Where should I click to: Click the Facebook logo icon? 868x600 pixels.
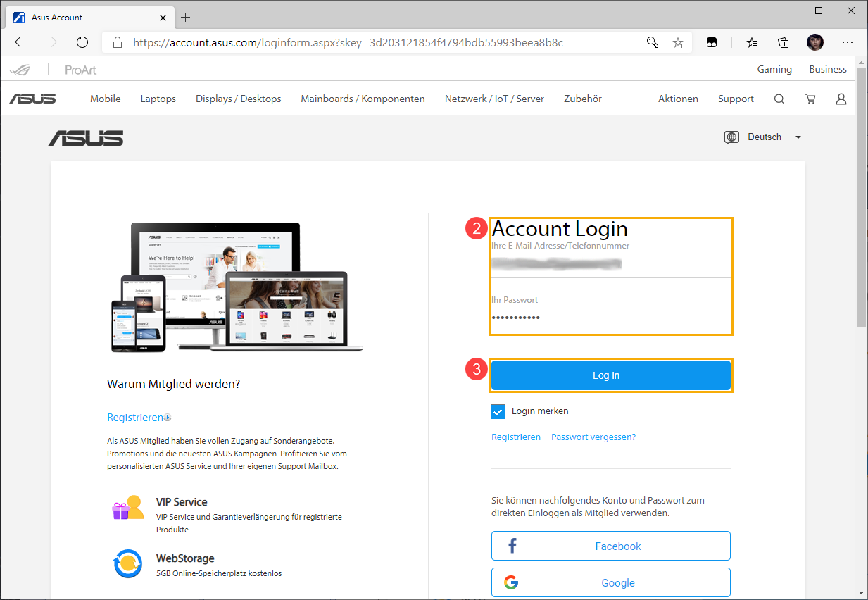pos(512,546)
